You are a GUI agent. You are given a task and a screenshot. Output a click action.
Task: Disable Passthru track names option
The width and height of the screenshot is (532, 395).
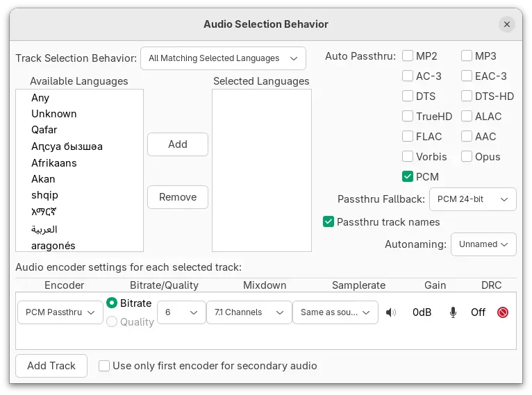(x=329, y=222)
